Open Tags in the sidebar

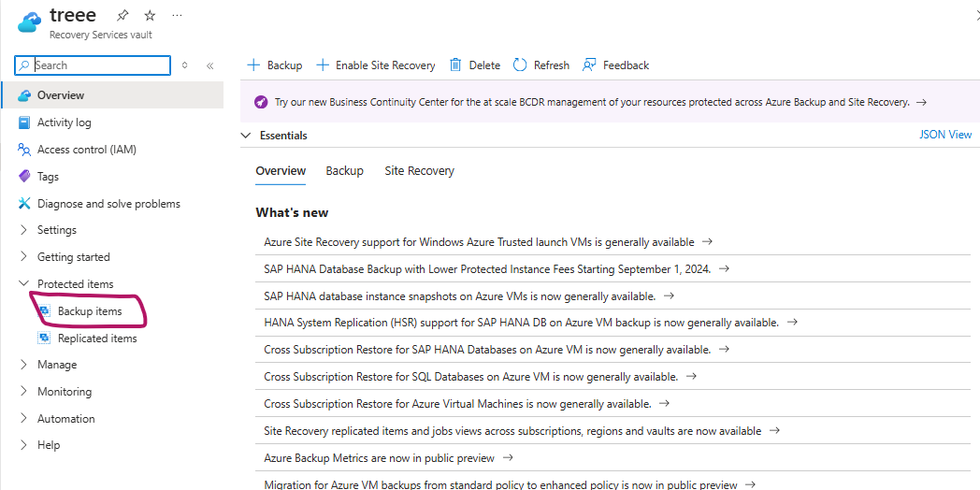pos(48,177)
